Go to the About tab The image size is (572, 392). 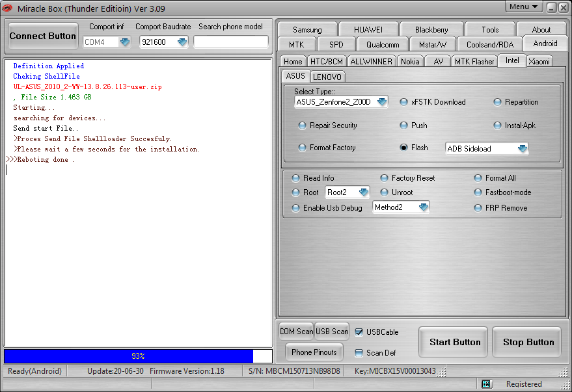point(541,29)
